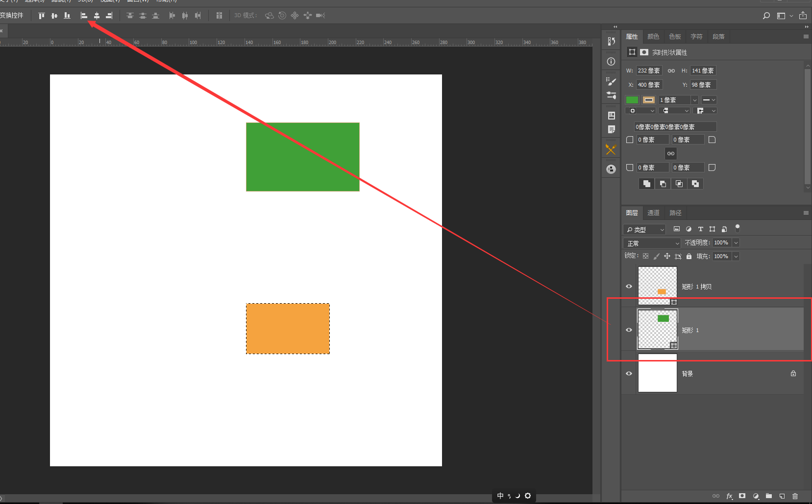Click Align vertical centers in options bar
Screen dimensions: 812x504
tap(54, 16)
